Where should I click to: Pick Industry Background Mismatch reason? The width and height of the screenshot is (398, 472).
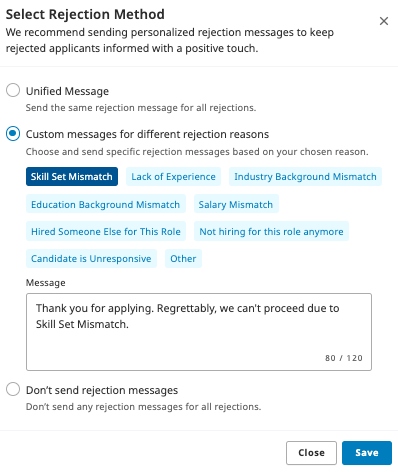(305, 176)
